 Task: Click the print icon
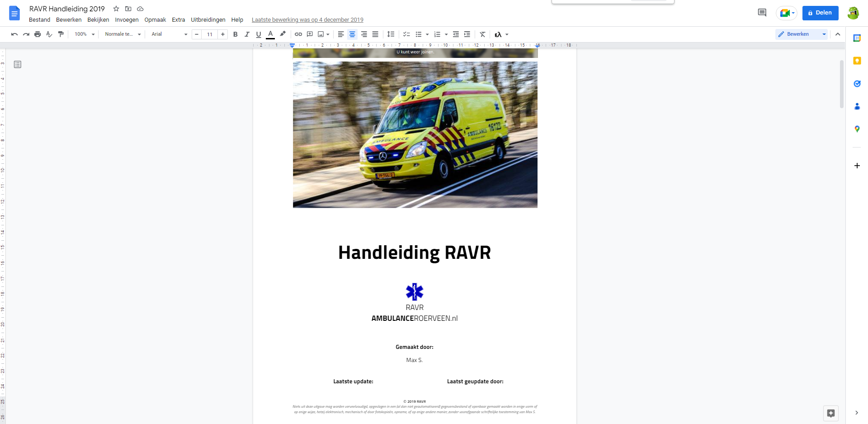click(x=38, y=34)
